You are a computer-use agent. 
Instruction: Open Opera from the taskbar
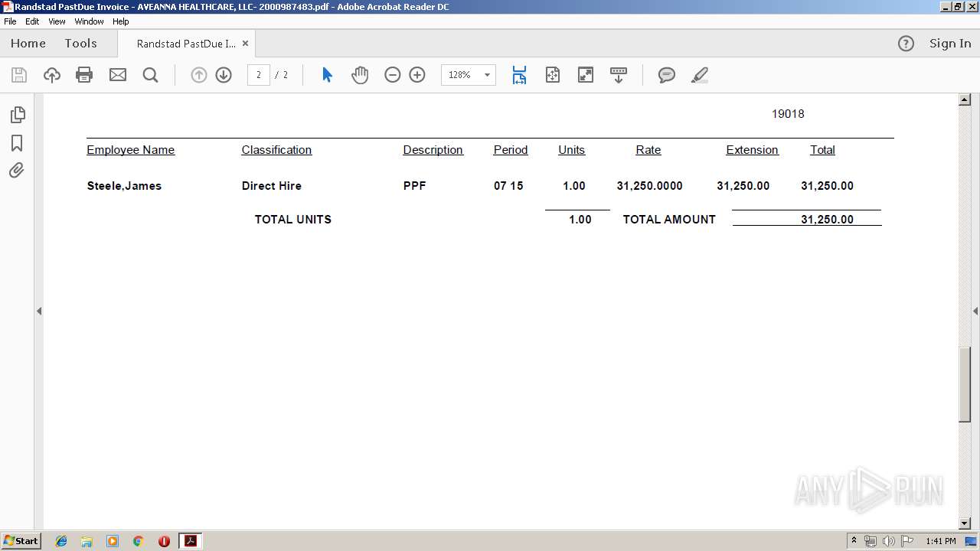164,541
